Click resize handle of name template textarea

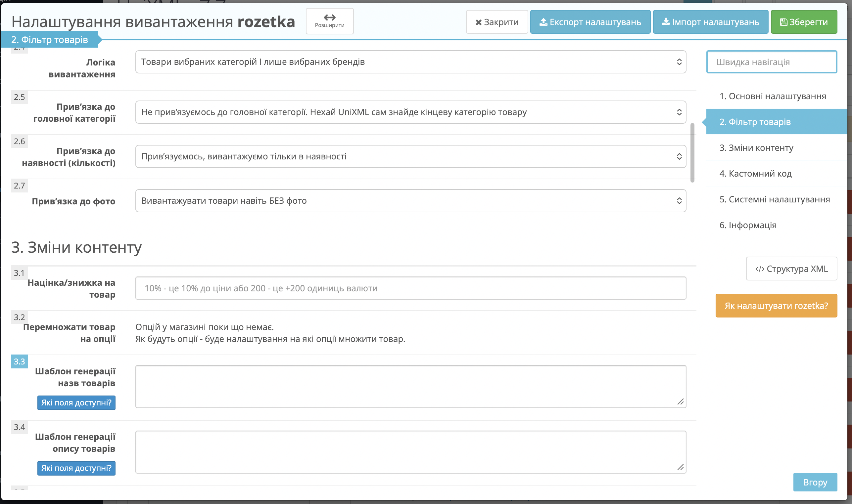click(x=681, y=402)
